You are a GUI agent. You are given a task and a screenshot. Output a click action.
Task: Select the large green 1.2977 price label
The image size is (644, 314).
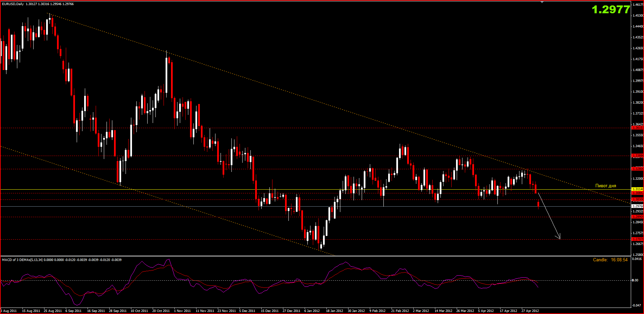pos(611,10)
